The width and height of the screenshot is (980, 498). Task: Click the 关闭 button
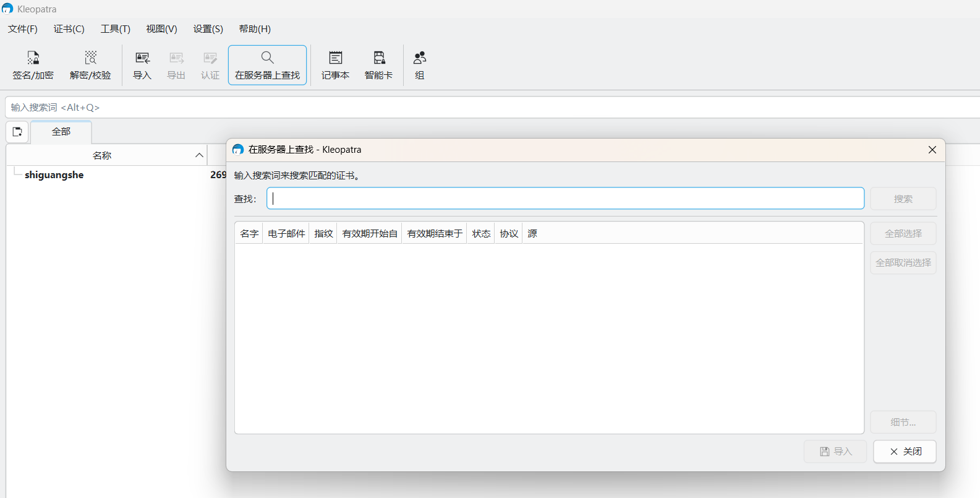(905, 452)
